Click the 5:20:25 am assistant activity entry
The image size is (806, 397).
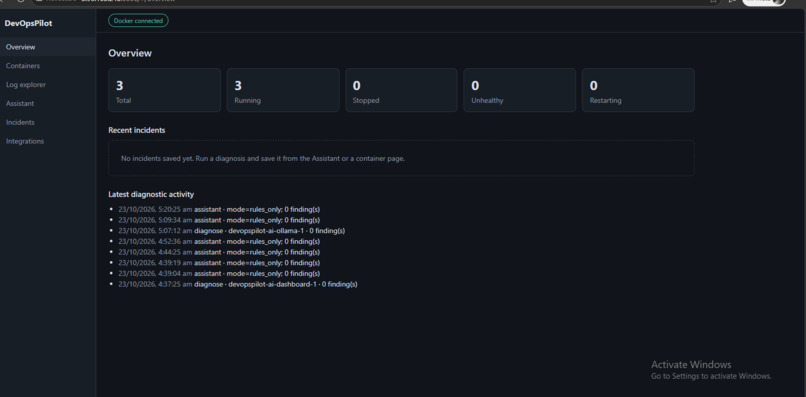pyautogui.click(x=219, y=209)
